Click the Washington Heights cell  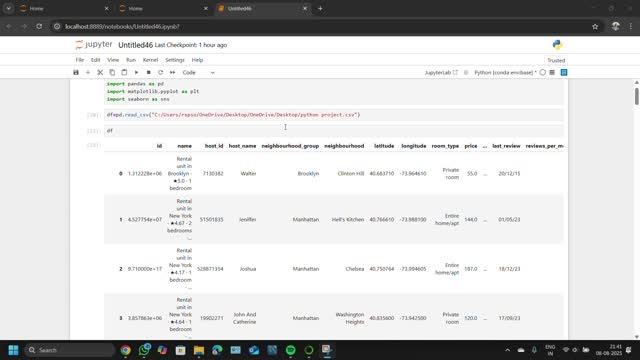click(350, 318)
